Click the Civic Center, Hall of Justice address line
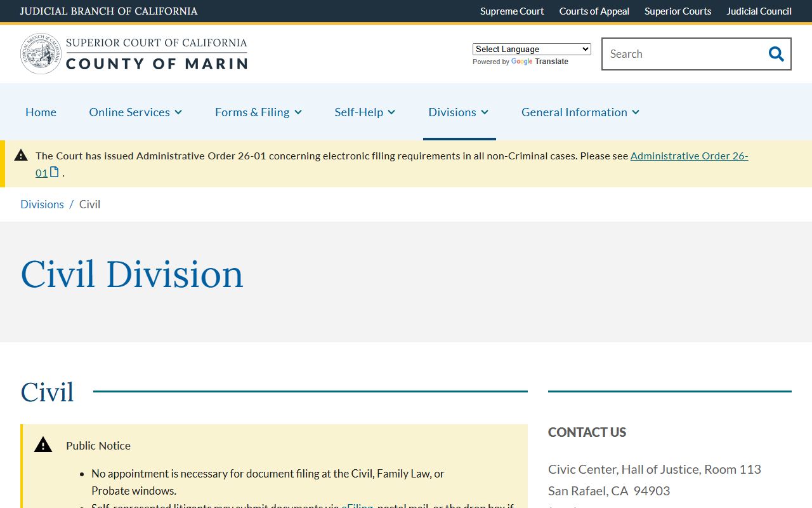The height and width of the screenshot is (508, 812). click(655, 469)
